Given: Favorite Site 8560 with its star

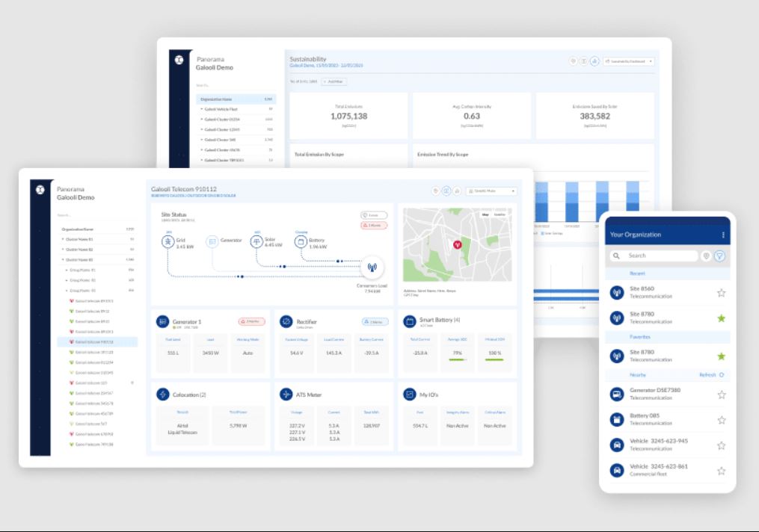Looking at the screenshot, I should [x=722, y=293].
